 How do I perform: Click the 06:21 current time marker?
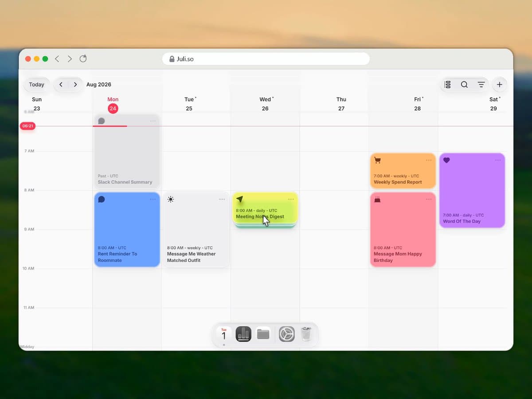tap(27, 126)
